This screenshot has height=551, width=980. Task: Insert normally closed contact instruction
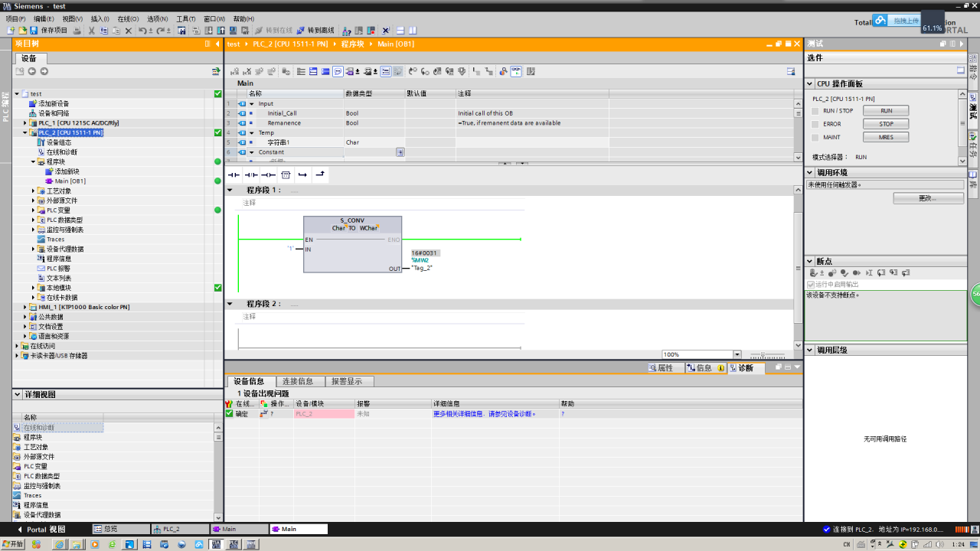click(x=250, y=174)
